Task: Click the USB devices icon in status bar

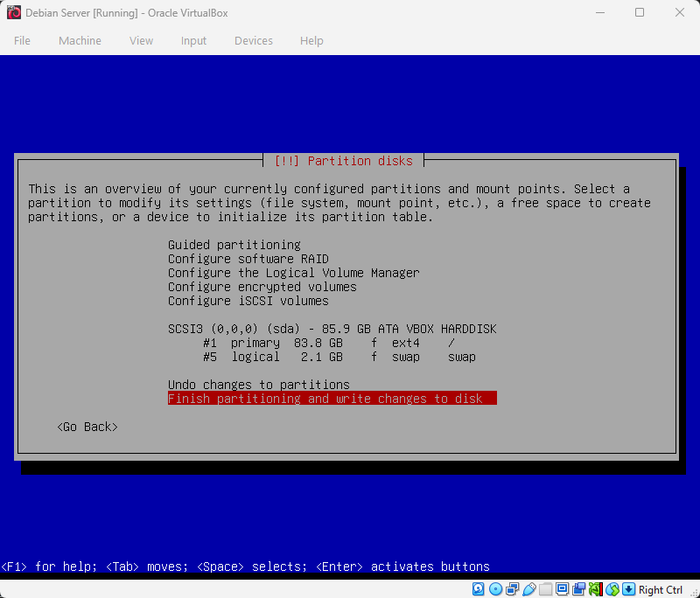Action: [x=528, y=588]
